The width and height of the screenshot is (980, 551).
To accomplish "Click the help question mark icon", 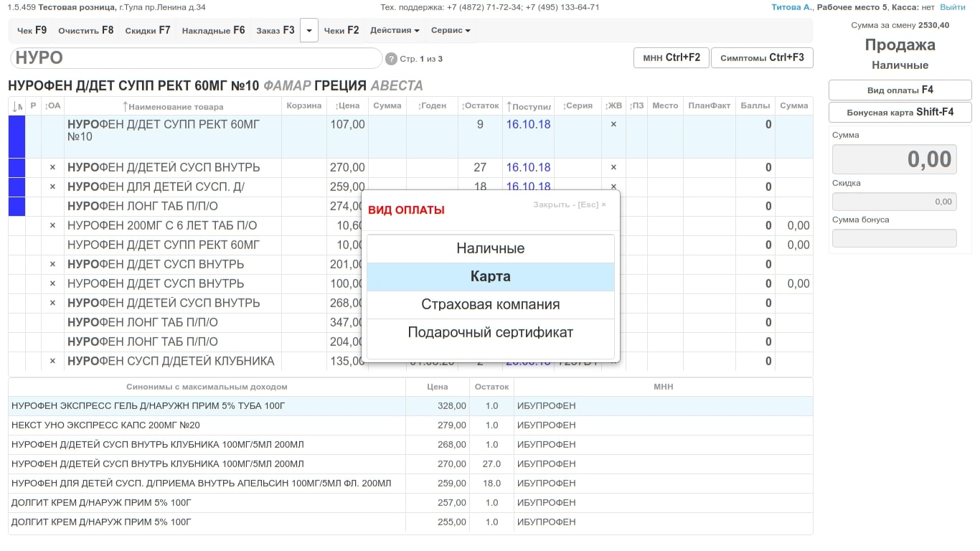I will (x=391, y=59).
